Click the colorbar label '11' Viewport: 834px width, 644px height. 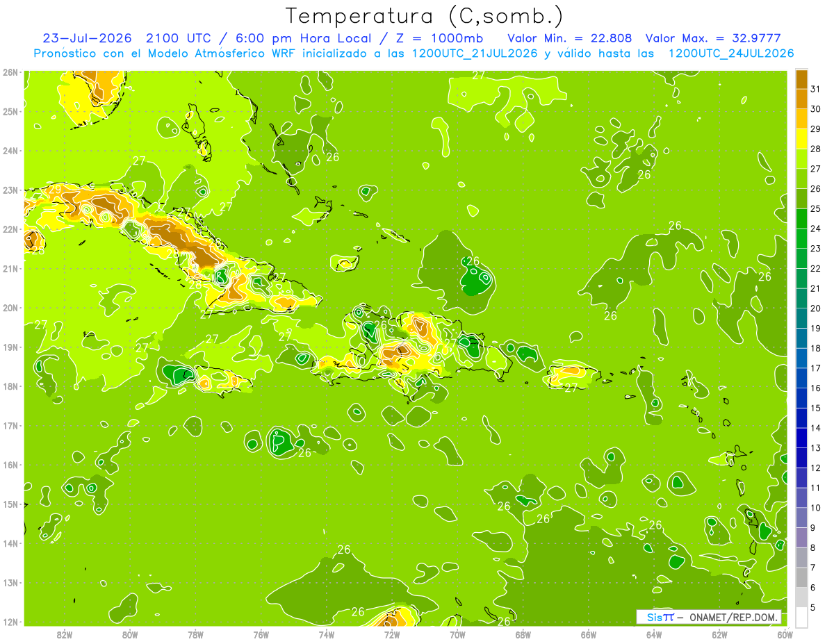point(816,488)
